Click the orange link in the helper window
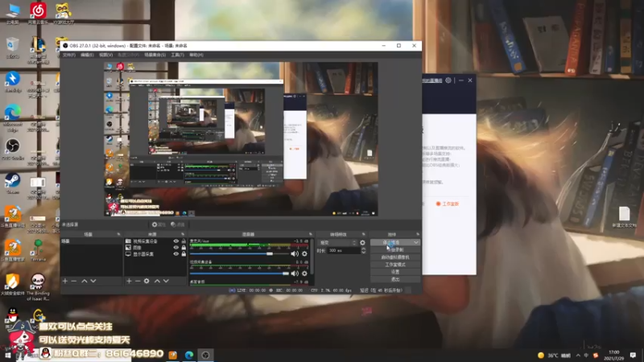 [x=448, y=204]
